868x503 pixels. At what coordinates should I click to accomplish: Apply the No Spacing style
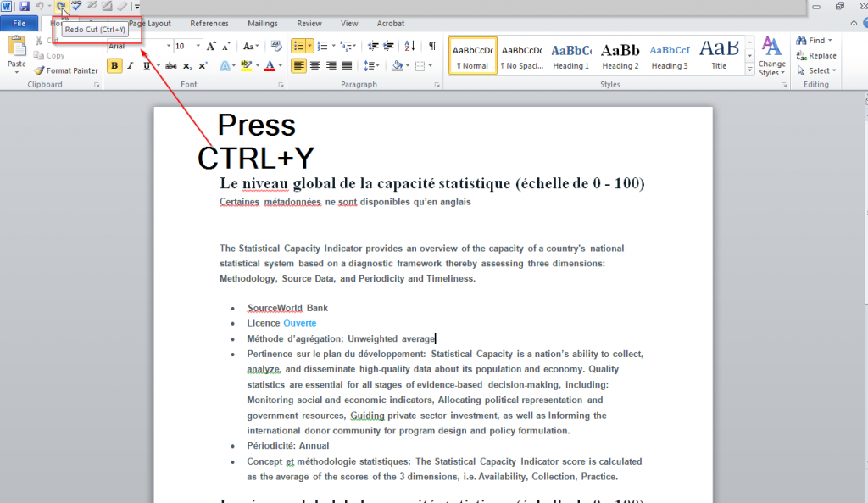click(x=522, y=55)
